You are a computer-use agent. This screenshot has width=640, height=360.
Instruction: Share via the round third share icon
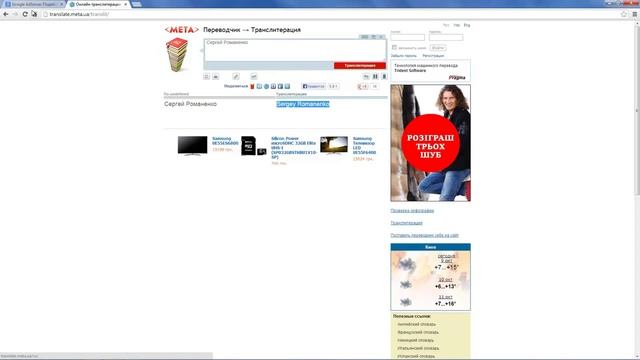click(x=266, y=86)
